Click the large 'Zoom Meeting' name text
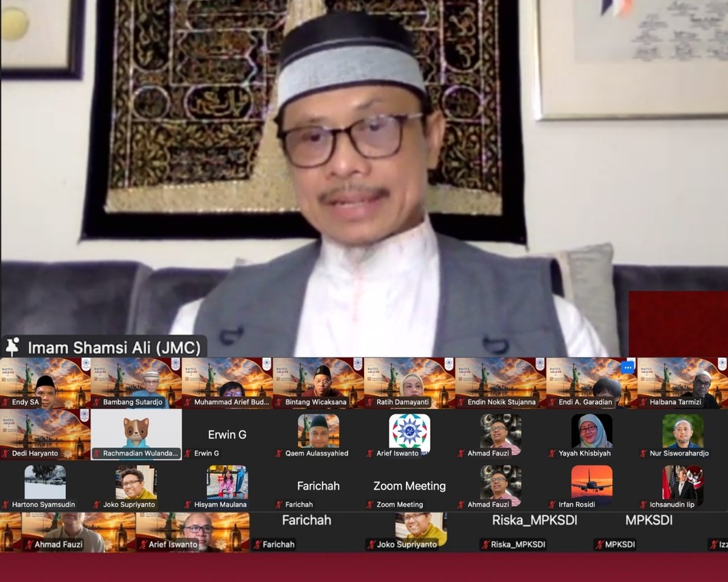 point(409,486)
